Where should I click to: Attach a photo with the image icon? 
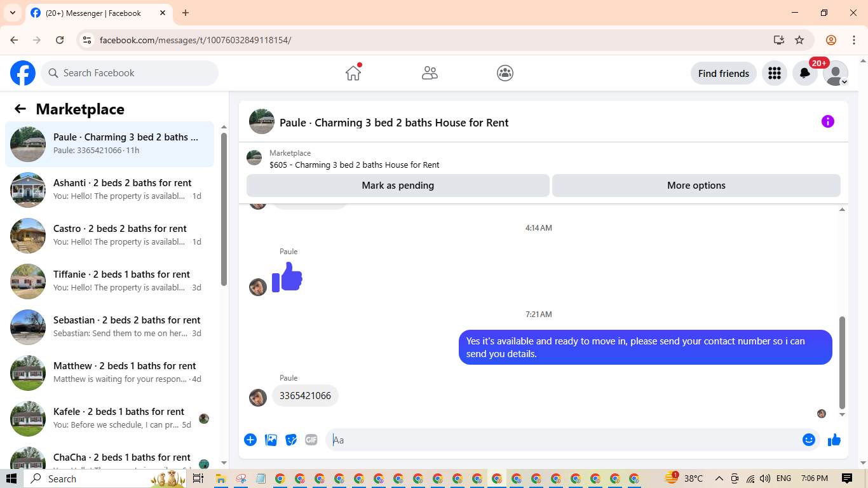pyautogui.click(x=271, y=440)
